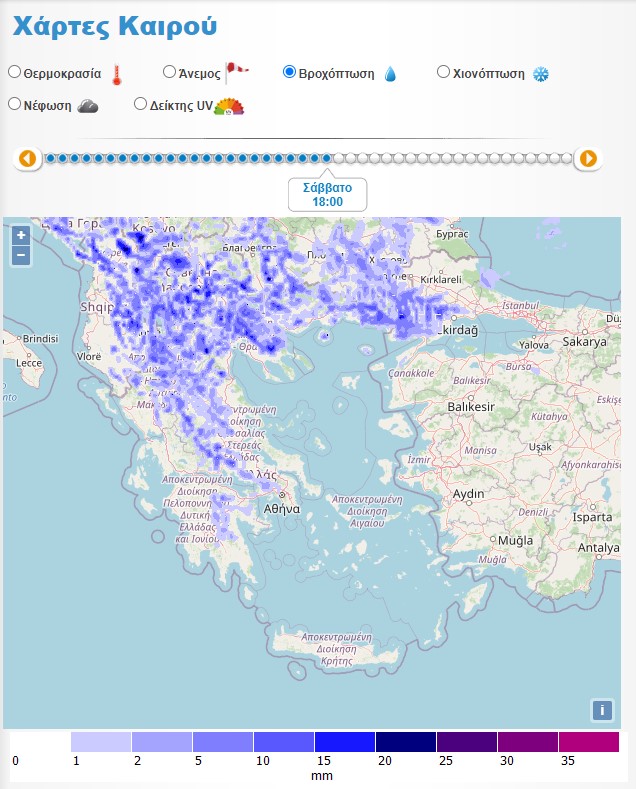Click the Çanakkale label on the map
Image resolution: width=636 pixels, height=789 pixels.
(411, 373)
